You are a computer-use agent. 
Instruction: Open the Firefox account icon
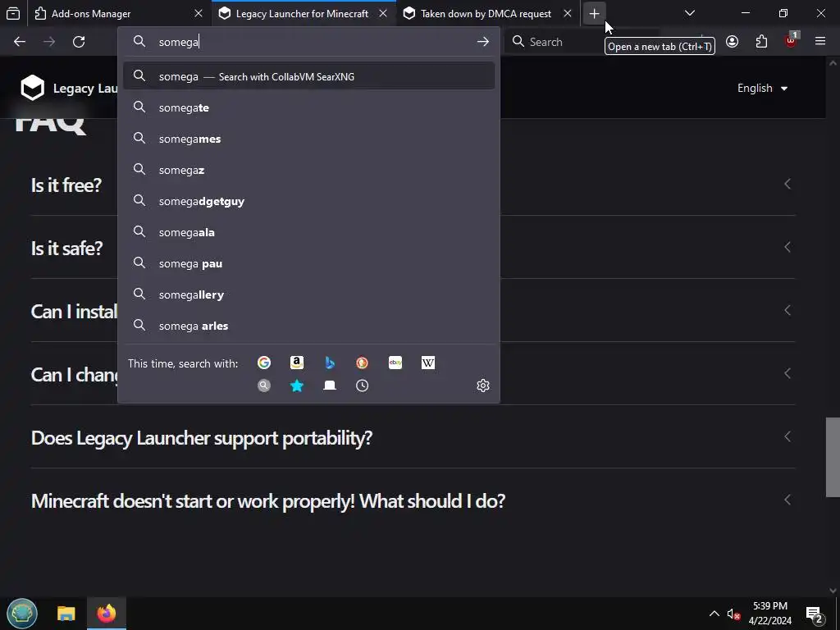point(732,42)
